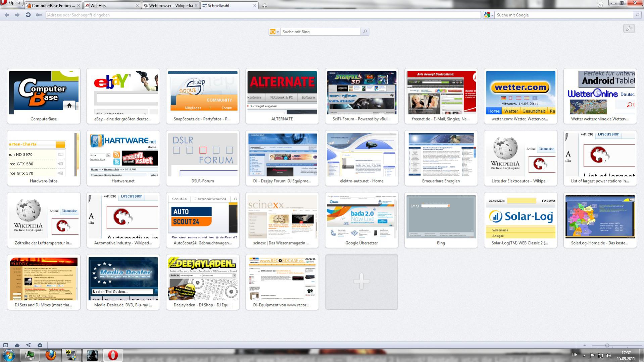Open the DSLR-Forum speed dial
The height and width of the screenshot is (362, 644).
point(203,158)
